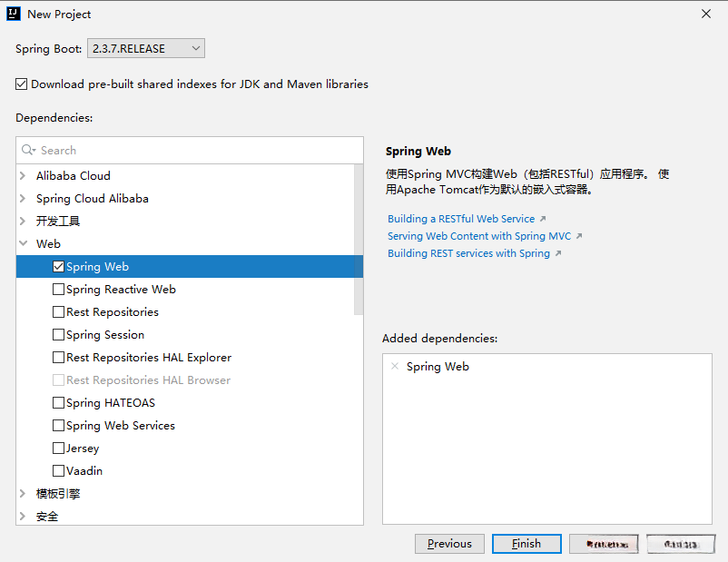Click external link arrow beside RESTful Web Service
Viewport: 728px width, 562px height.
click(x=543, y=219)
